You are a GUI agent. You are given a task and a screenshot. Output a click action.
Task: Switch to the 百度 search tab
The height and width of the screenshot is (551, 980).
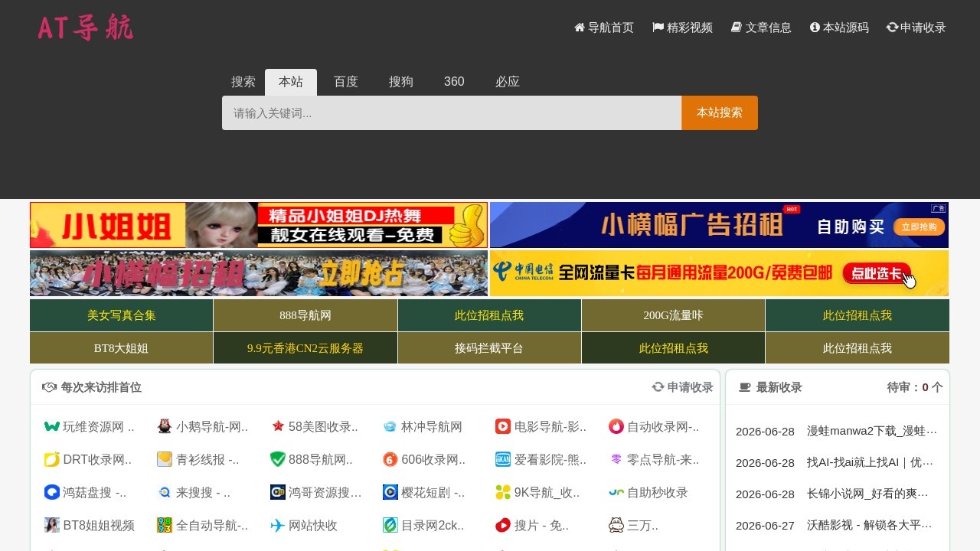tap(346, 82)
